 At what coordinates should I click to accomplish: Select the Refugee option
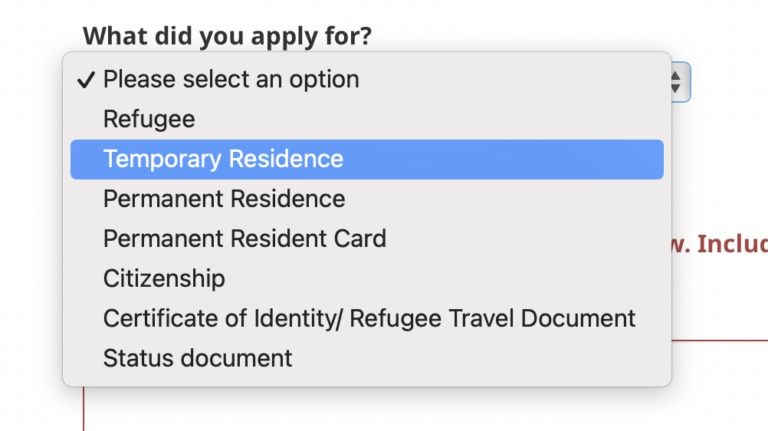tap(149, 119)
